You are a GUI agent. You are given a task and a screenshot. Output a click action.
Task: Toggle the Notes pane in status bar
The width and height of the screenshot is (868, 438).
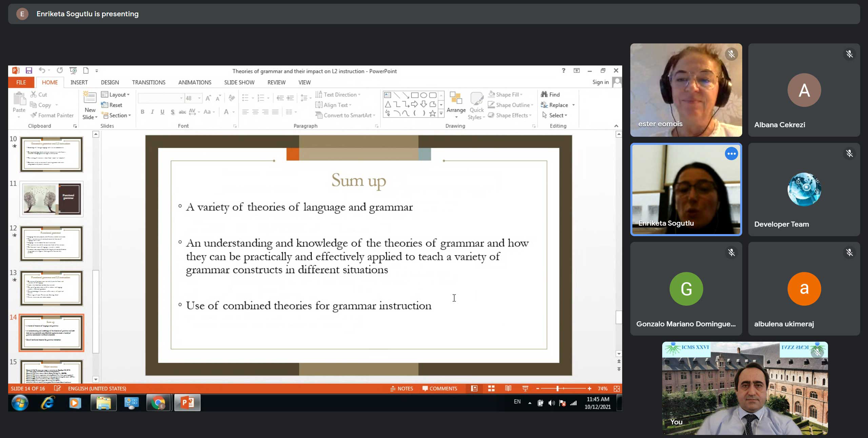(402, 388)
